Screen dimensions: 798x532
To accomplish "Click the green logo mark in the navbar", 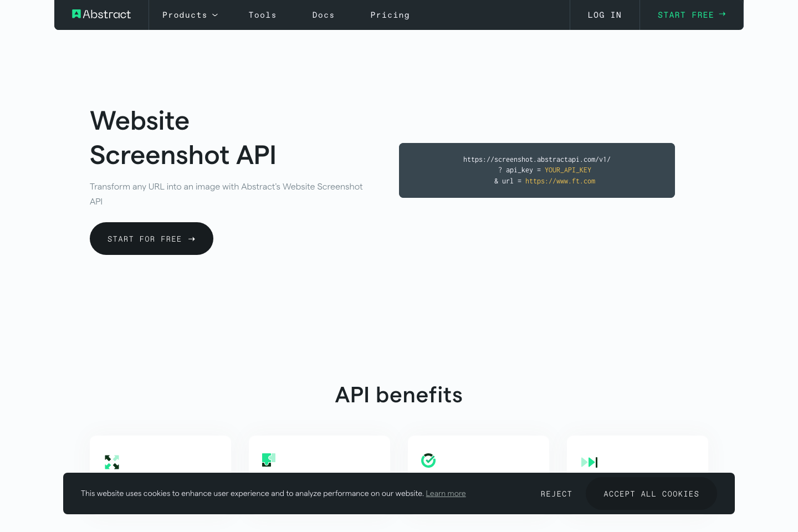I will pyautogui.click(x=76, y=14).
